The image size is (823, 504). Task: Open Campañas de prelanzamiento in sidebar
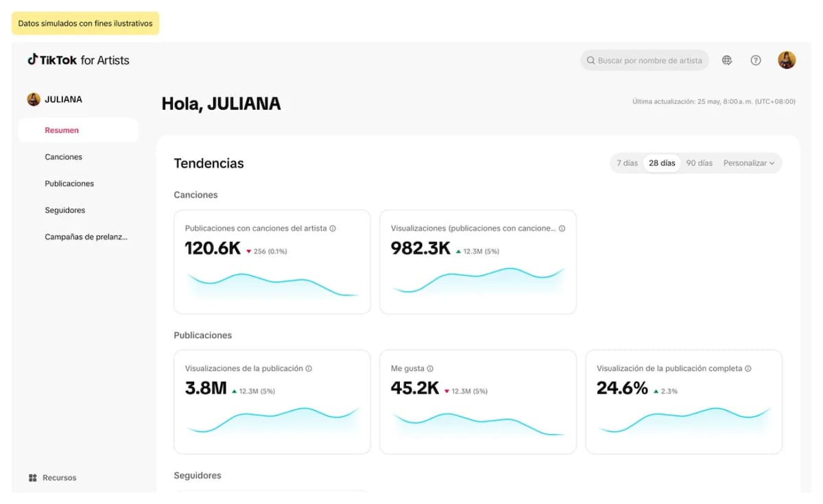click(86, 237)
